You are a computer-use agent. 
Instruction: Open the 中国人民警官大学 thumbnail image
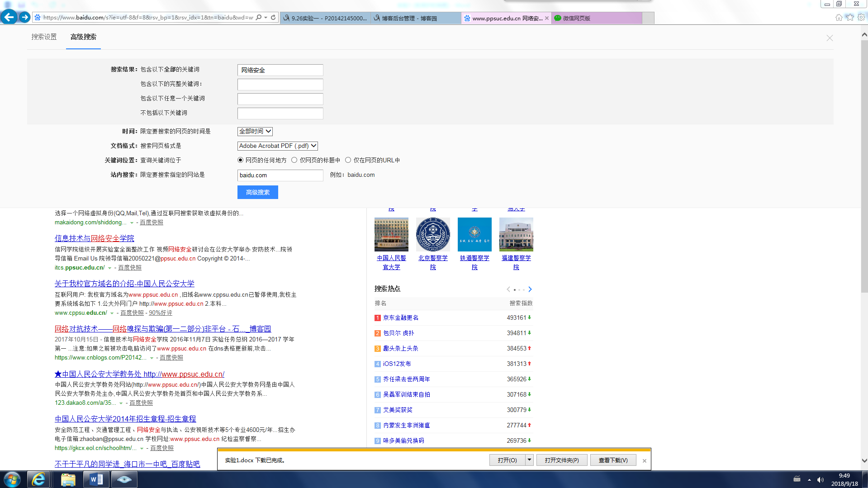[x=392, y=234]
